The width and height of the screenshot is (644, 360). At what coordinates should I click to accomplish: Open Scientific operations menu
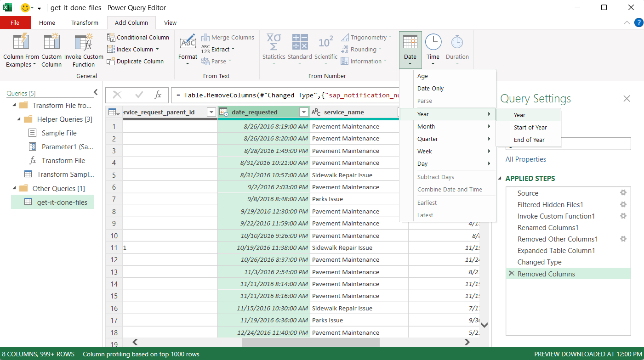pyautogui.click(x=326, y=50)
